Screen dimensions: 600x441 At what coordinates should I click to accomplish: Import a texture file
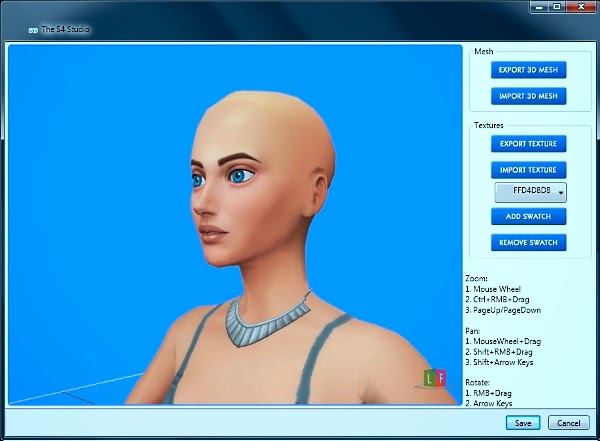528,170
